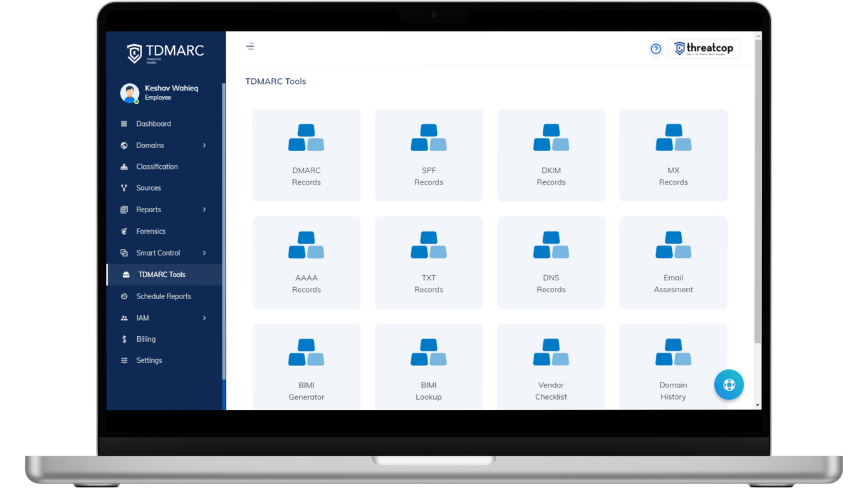The height and width of the screenshot is (488, 868).
Task: Open Schedule Reports from the sidebar
Action: tap(163, 296)
